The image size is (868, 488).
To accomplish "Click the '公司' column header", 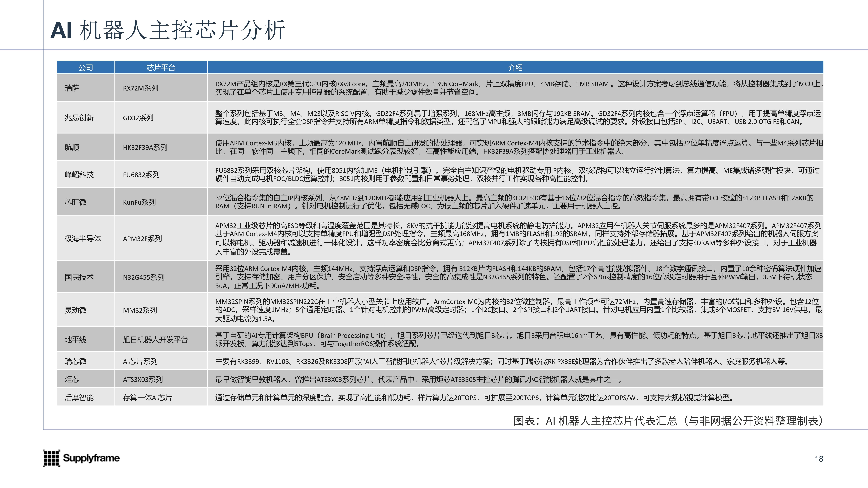I will (86, 67).
